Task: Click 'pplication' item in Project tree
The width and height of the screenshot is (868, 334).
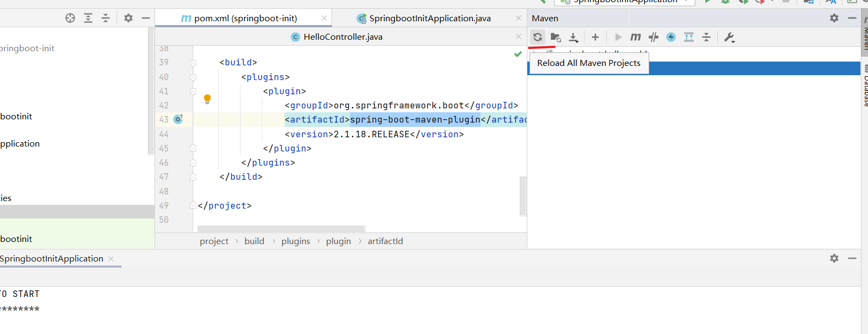Action: (20, 143)
